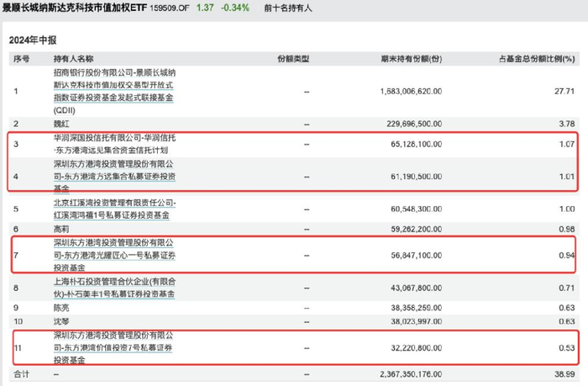Click share value 32,220,800.00
The image size is (588, 386).
(417, 348)
